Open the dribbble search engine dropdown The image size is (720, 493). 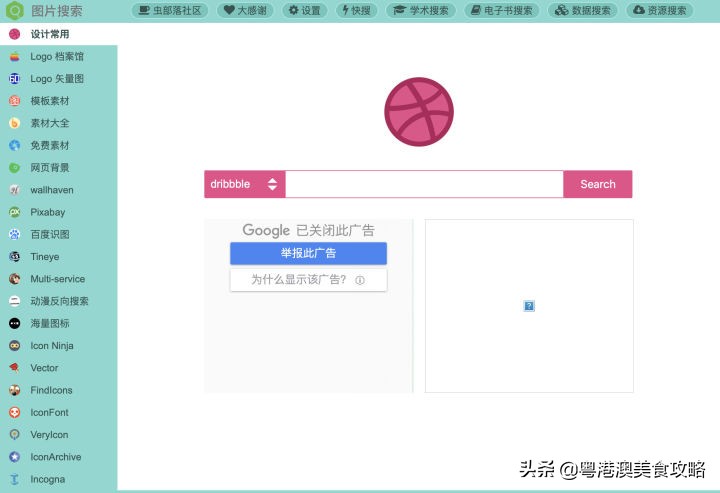point(245,184)
